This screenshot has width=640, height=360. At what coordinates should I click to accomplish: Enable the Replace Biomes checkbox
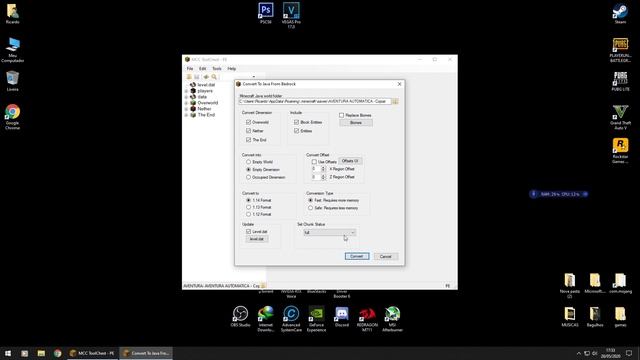click(x=342, y=115)
